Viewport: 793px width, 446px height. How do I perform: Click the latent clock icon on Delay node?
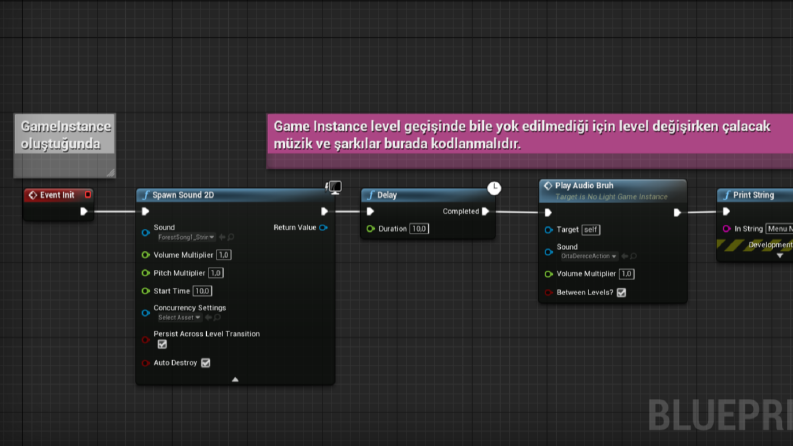(494, 188)
